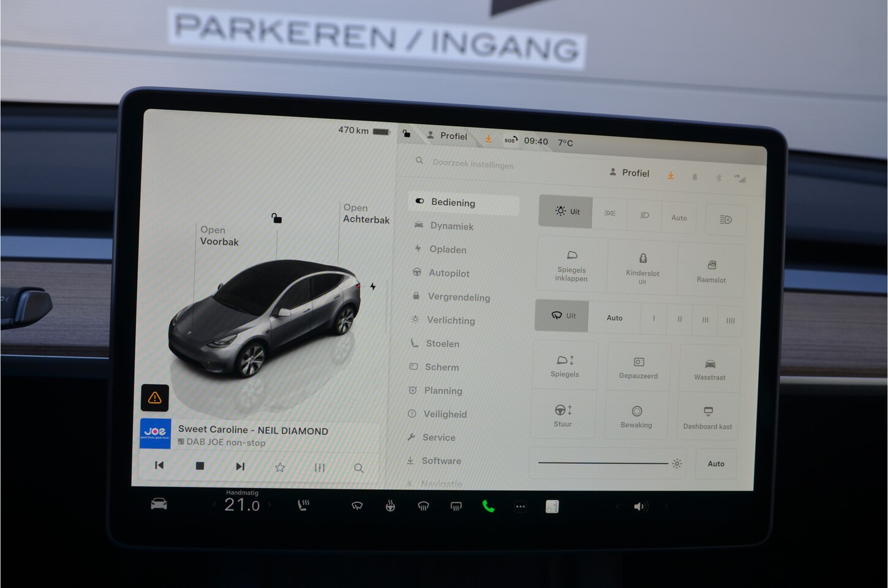This screenshot has width=888, height=588.
Task: Click the orange warning alert icon
Action: coord(155,398)
